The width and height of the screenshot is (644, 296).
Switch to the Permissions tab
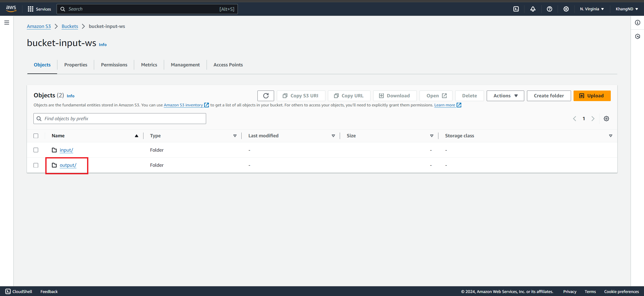[x=114, y=65]
